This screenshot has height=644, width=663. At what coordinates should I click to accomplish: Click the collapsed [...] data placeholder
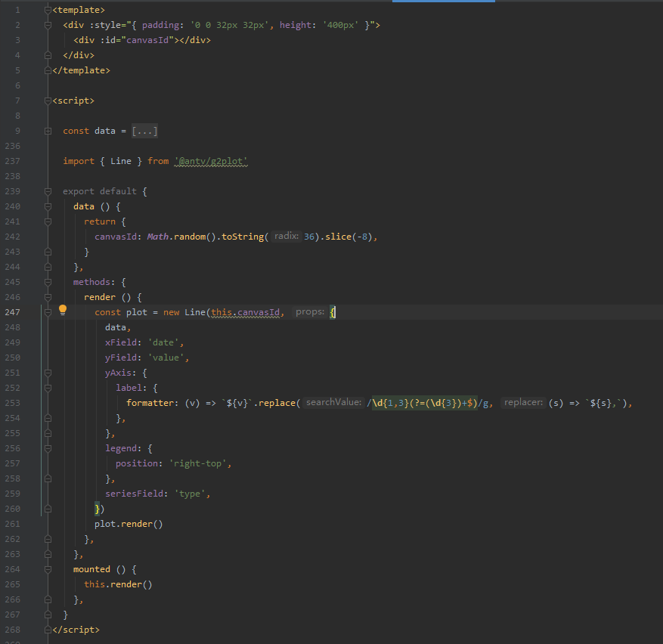pyautogui.click(x=144, y=131)
